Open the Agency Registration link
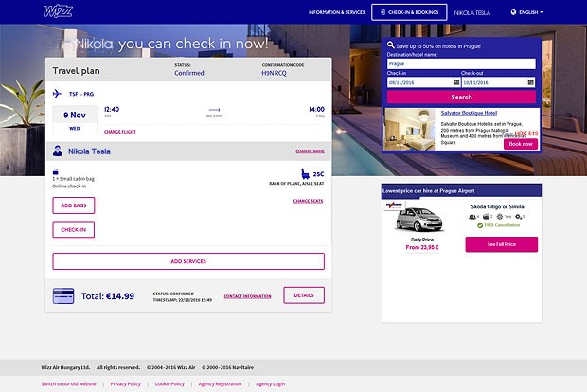Viewport: 587px width, 392px height. click(220, 384)
